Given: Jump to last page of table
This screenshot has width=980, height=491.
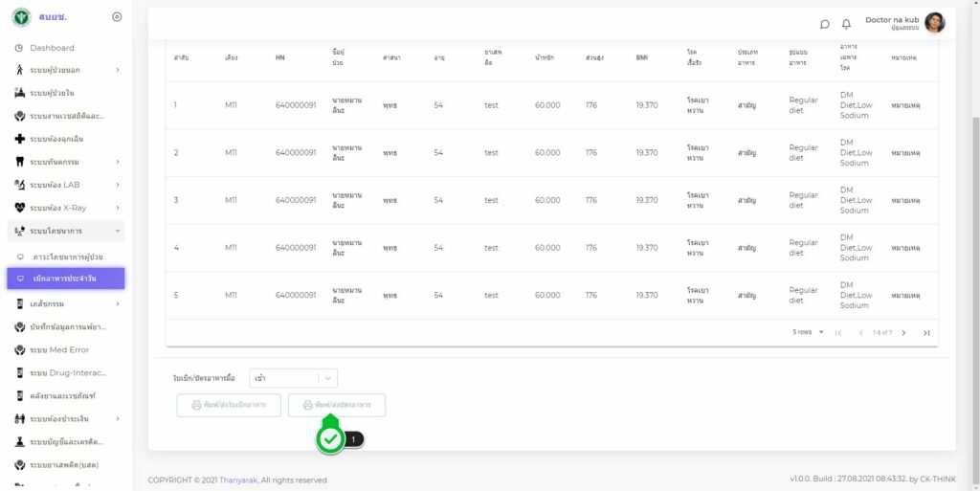Looking at the screenshot, I should (925, 333).
